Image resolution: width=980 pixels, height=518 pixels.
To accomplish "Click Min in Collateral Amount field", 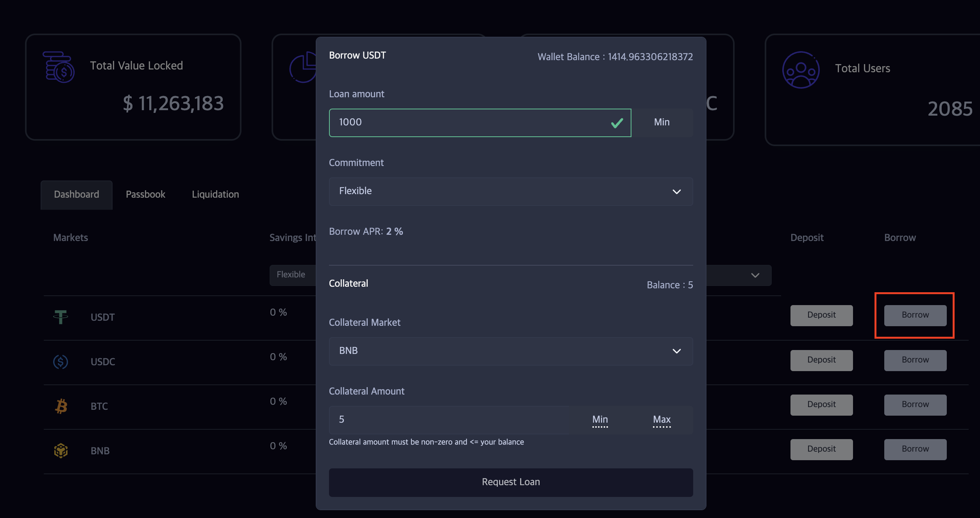I will pyautogui.click(x=600, y=420).
